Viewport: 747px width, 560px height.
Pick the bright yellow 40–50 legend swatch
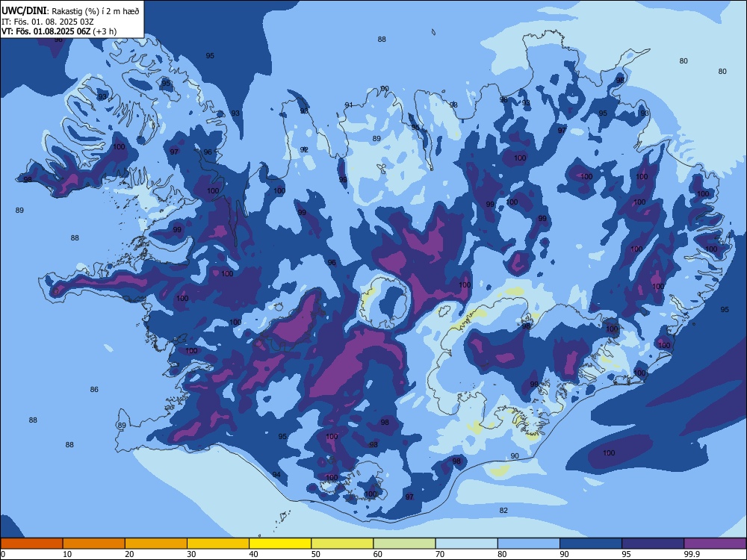coord(280,544)
